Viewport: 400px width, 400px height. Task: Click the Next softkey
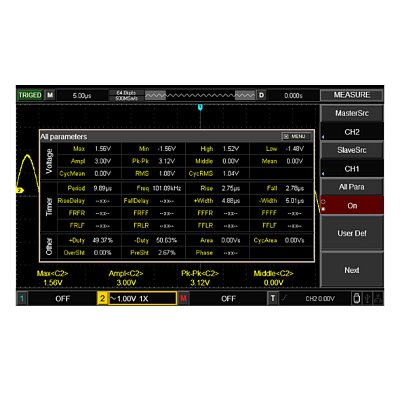(352, 270)
